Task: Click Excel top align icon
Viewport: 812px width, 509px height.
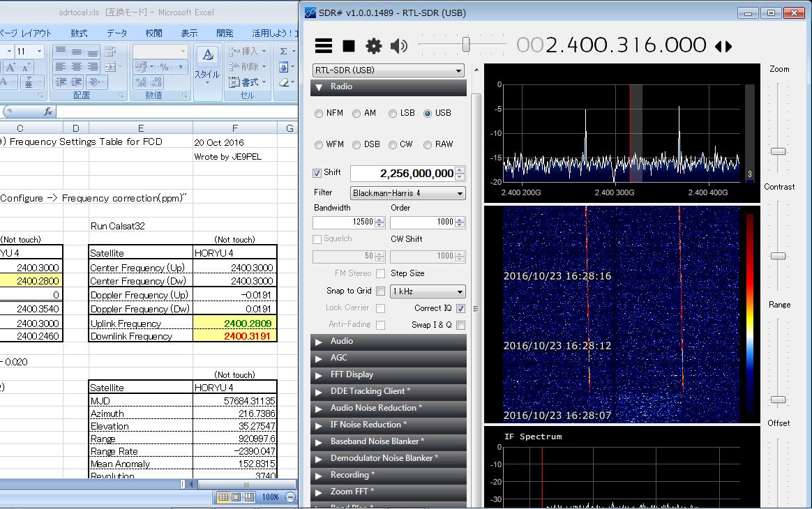Action: click(x=61, y=52)
